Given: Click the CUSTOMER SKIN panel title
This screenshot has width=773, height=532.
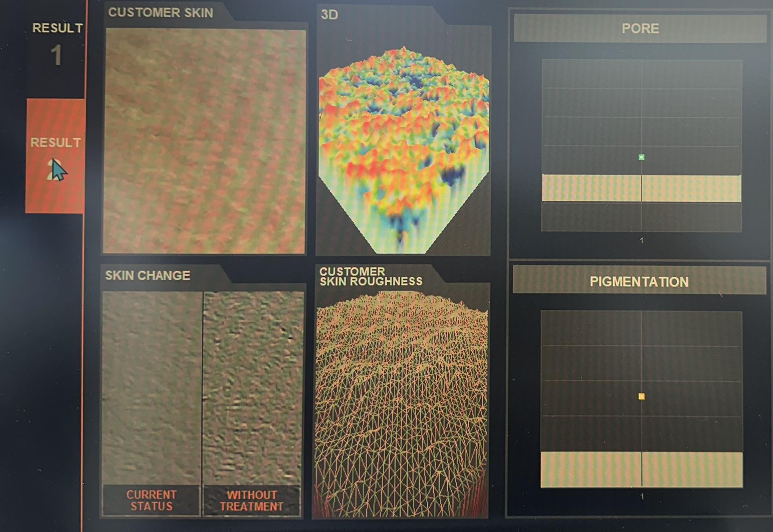Looking at the screenshot, I should (161, 13).
